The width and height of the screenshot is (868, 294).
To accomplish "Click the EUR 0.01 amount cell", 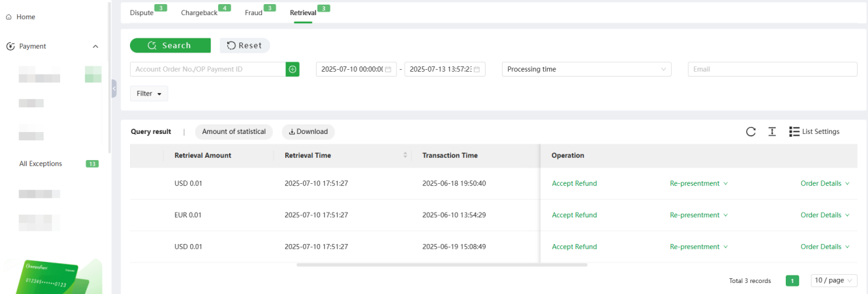I will [x=188, y=215].
